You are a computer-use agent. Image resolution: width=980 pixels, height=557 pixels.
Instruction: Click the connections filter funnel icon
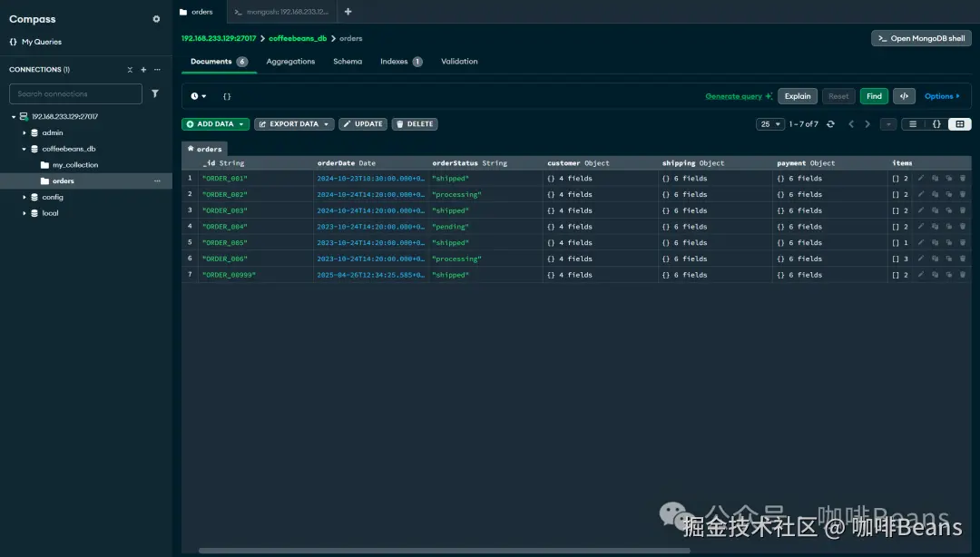(155, 93)
